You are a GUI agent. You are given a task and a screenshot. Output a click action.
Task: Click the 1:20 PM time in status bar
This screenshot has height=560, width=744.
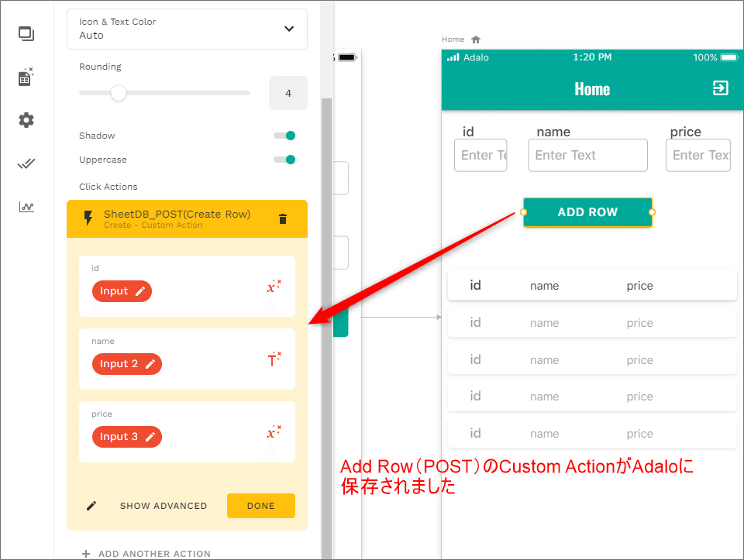coord(592,57)
